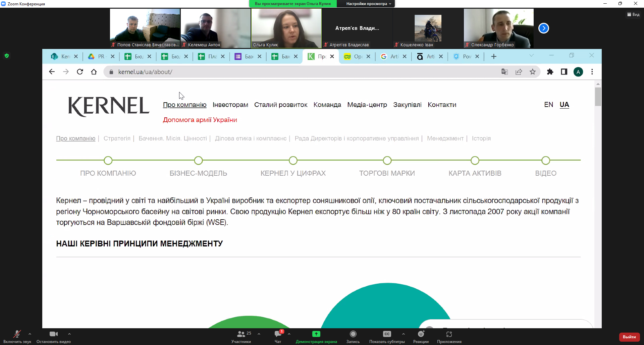
Task: Click ВІДЕО timeline circle marker
Action: point(546,161)
